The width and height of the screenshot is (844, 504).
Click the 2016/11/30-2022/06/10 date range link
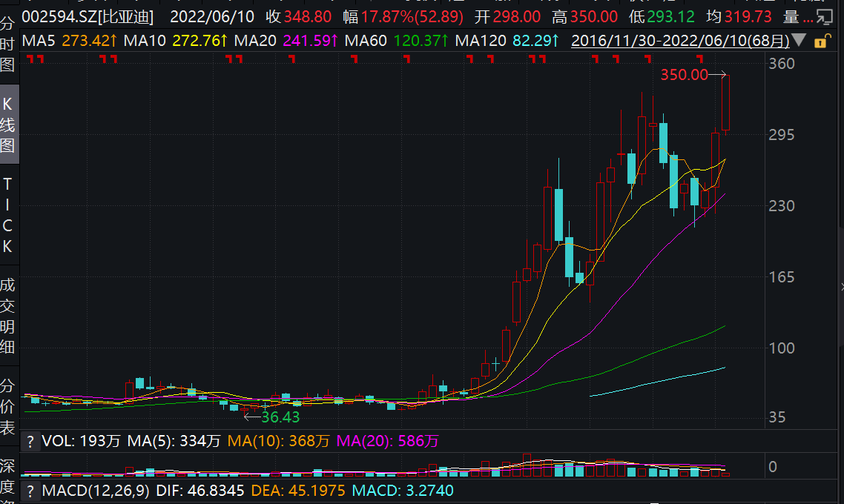pyautogui.click(x=679, y=41)
